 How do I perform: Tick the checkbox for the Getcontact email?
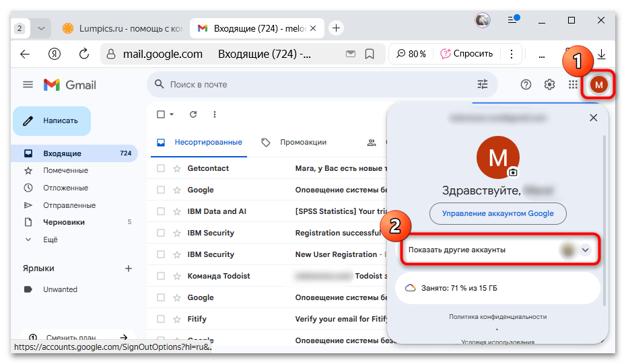[x=161, y=168]
